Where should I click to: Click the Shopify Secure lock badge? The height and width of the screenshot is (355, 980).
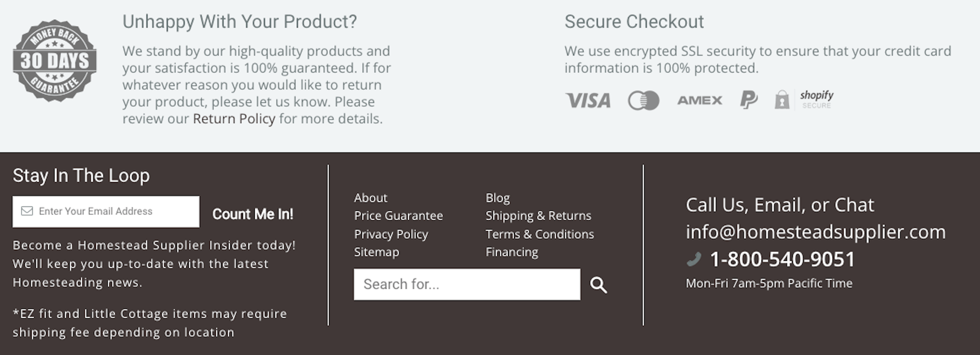click(804, 99)
